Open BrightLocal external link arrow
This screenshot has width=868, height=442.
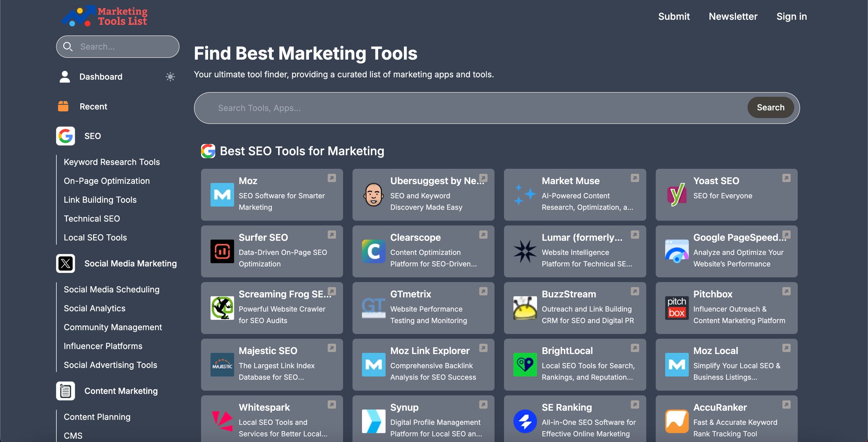pos(635,348)
